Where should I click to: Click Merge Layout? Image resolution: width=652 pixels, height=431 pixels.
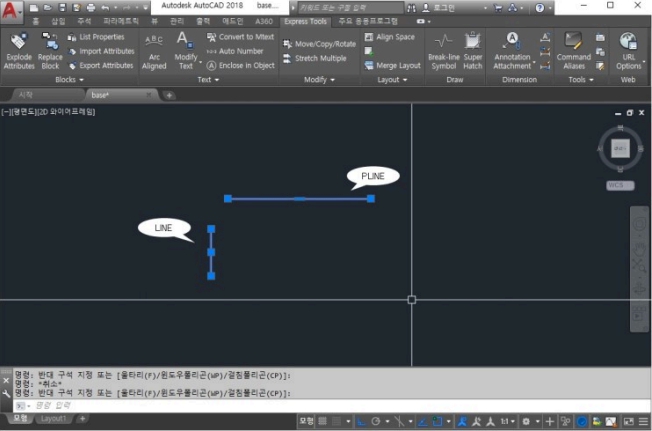pos(393,65)
